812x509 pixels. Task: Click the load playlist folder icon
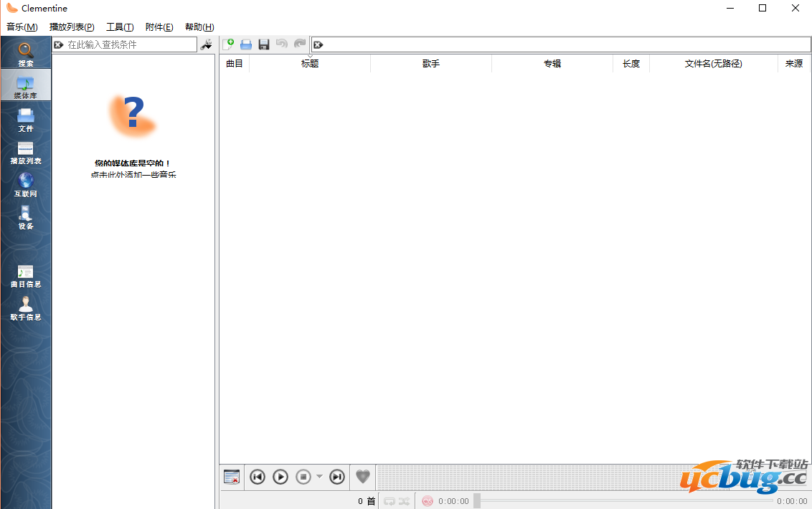[x=246, y=44]
